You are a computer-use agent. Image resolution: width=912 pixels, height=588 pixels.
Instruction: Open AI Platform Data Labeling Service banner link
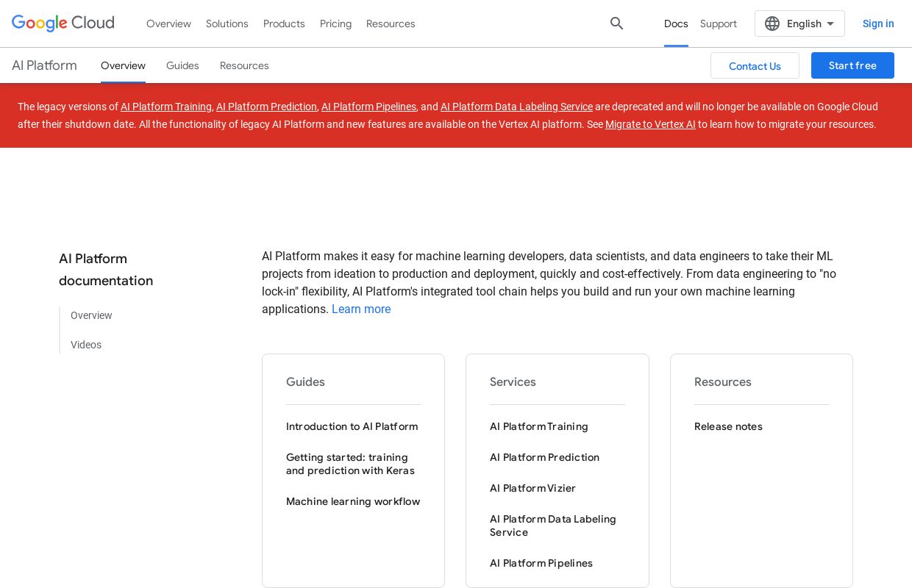516,107
